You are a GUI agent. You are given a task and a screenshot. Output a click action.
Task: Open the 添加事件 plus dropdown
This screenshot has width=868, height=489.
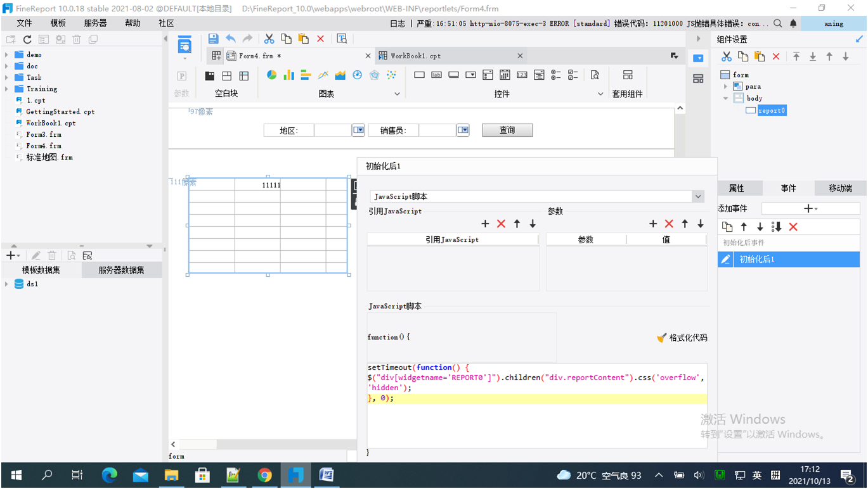(810, 208)
